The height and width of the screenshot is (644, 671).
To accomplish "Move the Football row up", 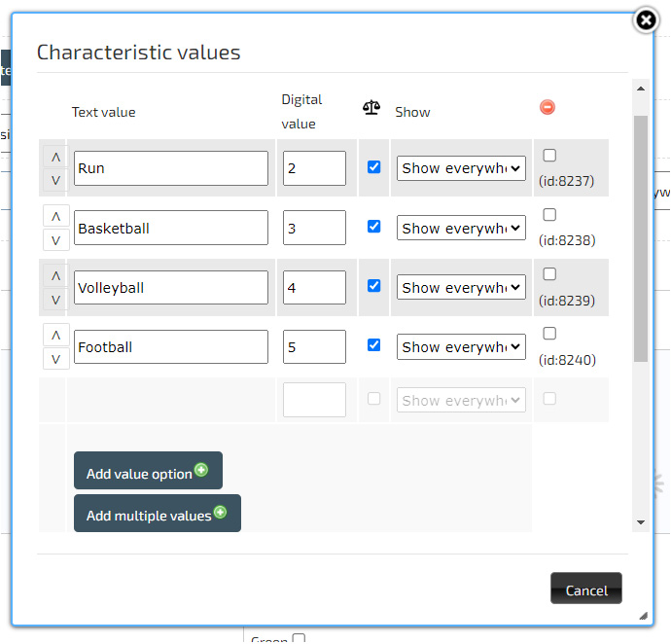I will click(55, 335).
